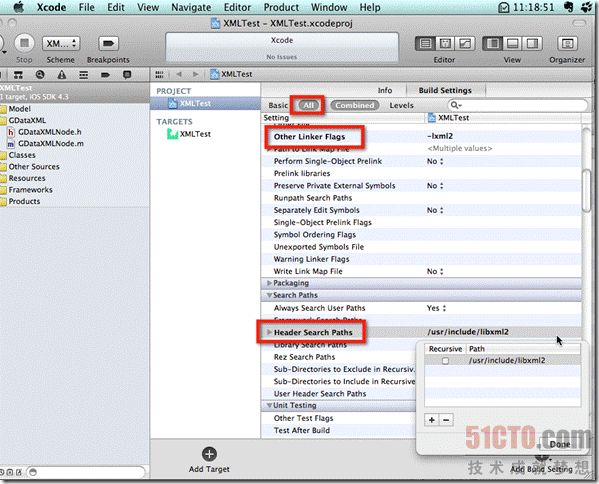This screenshot has height=484, width=599.
Task: Show the log navigator speech icon
Action: coord(127,75)
